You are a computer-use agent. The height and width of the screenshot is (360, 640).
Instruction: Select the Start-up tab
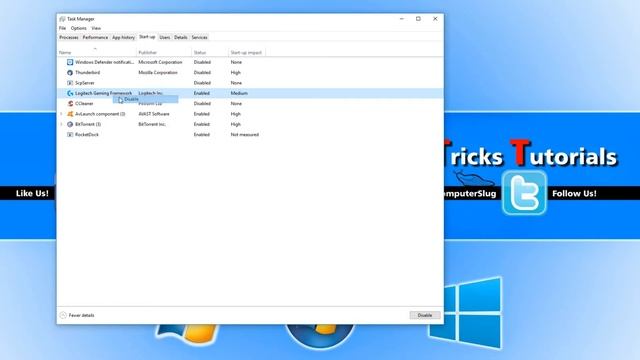[x=147, y=37]
